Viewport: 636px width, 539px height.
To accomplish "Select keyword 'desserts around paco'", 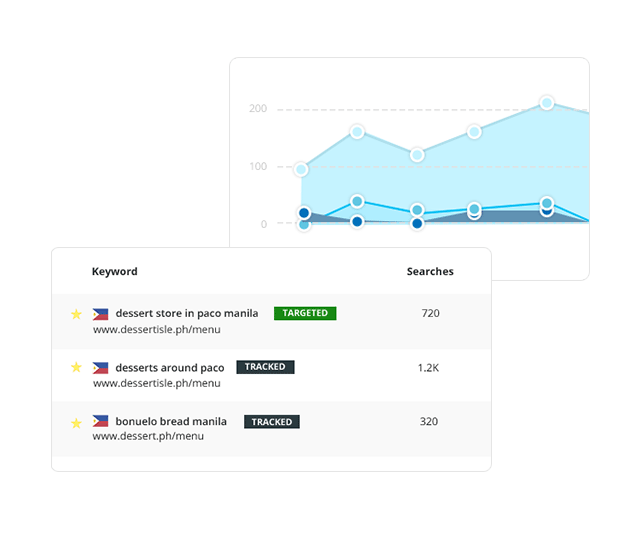I will pos(170,367).
